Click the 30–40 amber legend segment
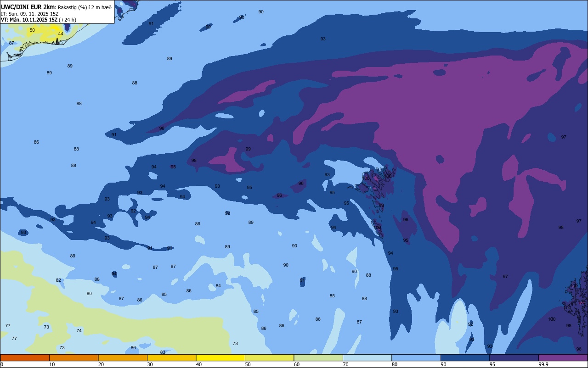Image resolution: width=588 pixels, height=368 pixels. [171, 358]
